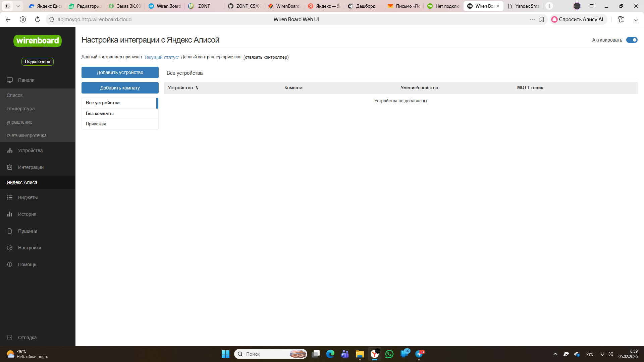Image resolution: width=644 pixels, height=362 pixels.
Task: Select Яндекс Алиса menu item
Action: click(22, 182)
